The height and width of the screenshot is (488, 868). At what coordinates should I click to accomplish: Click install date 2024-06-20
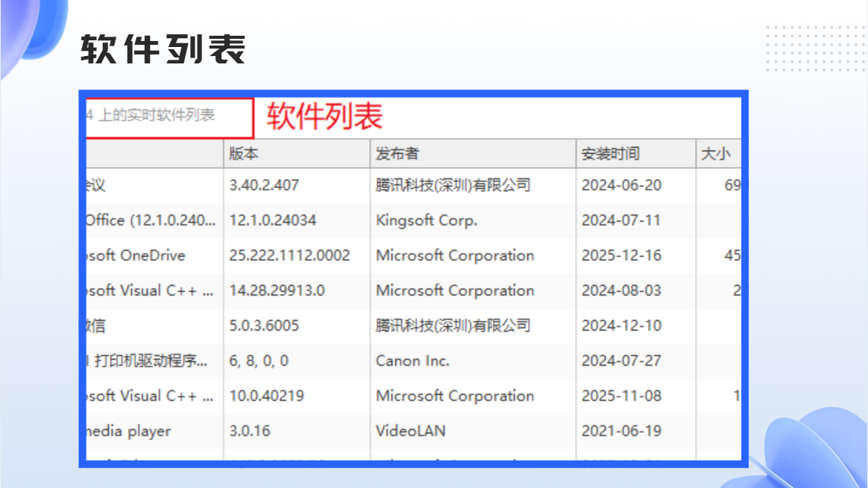(x=621, y=185)
